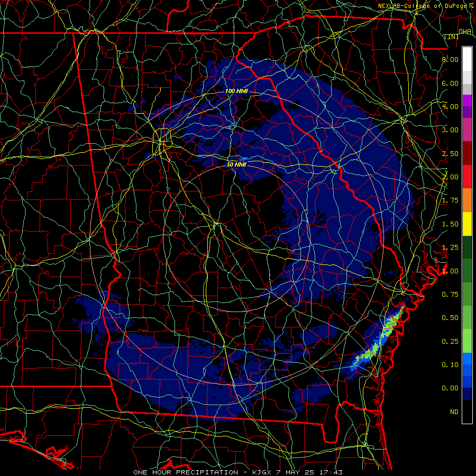Click the 0.50 legend value

pyautogui.click(x=450, y=318)
